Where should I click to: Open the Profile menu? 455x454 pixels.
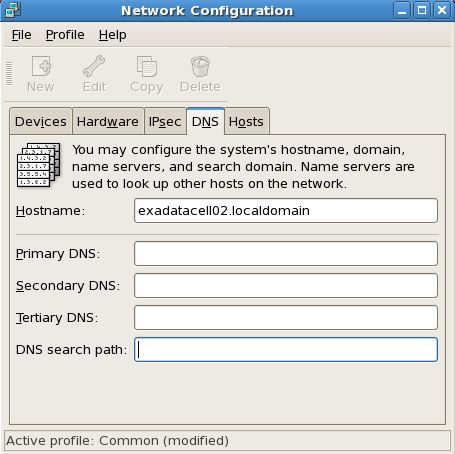[65, 35]
